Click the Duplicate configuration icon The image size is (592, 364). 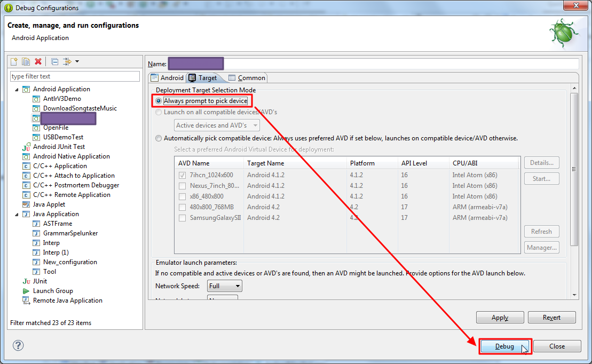click(26, 61)
